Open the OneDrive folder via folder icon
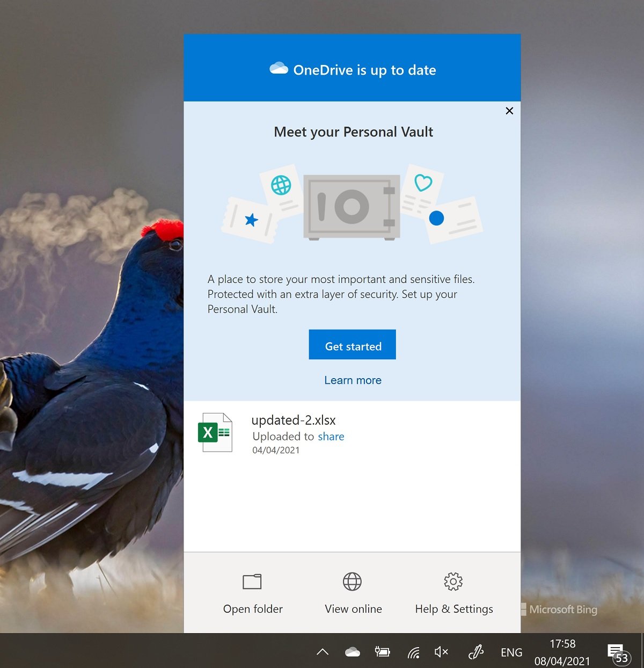 (252, 582)
